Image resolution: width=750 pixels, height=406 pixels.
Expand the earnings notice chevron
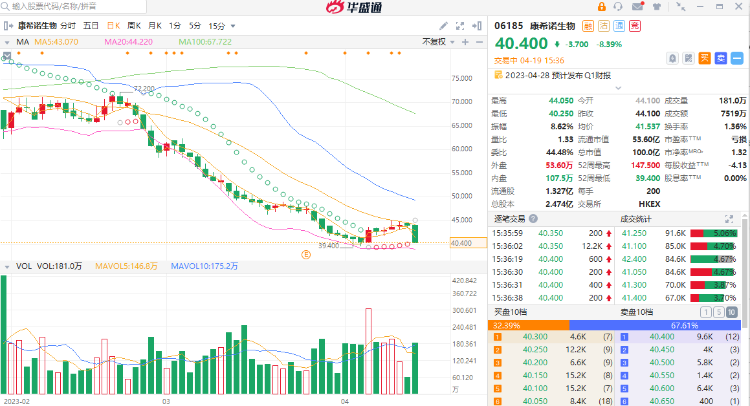click(x=618, y=88)
